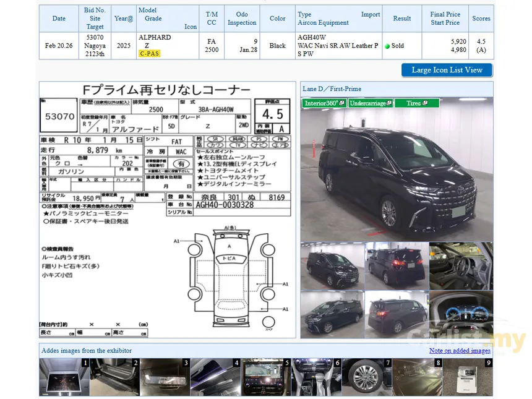Open exhibitor image 8 dark interior
The height and width of the screenshot is (399, 532).
coord(417,377)
